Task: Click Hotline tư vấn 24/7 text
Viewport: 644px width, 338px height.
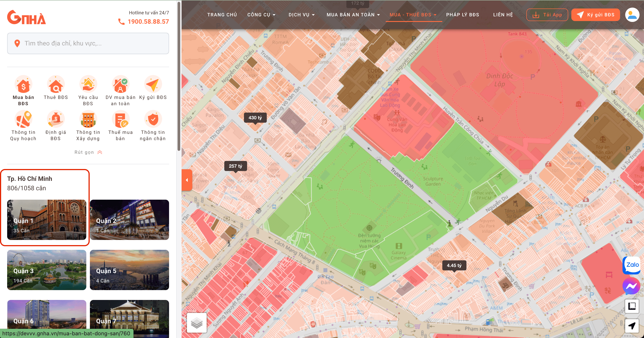Action: 149,13
